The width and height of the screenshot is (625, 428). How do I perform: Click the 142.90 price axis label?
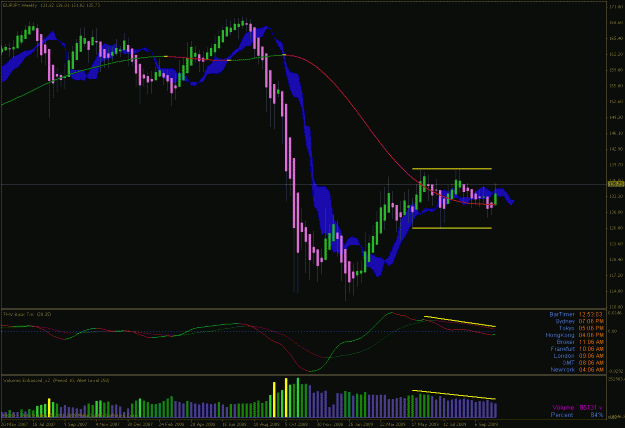(616, 149)
